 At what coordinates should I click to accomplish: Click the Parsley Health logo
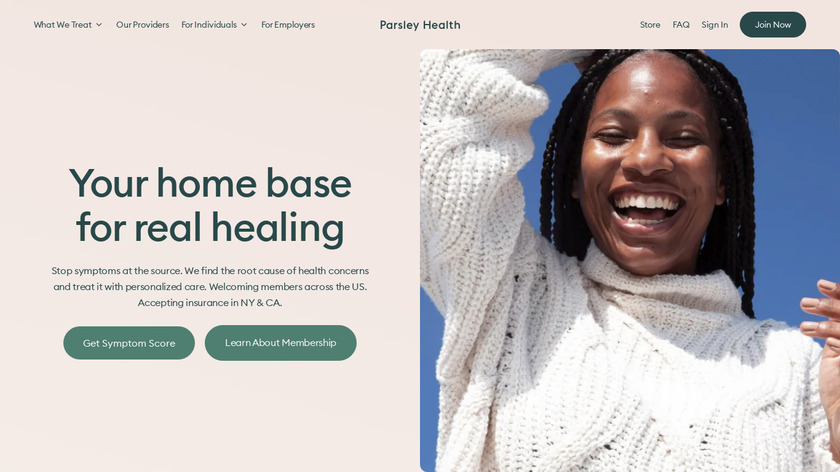pos(420,25)
